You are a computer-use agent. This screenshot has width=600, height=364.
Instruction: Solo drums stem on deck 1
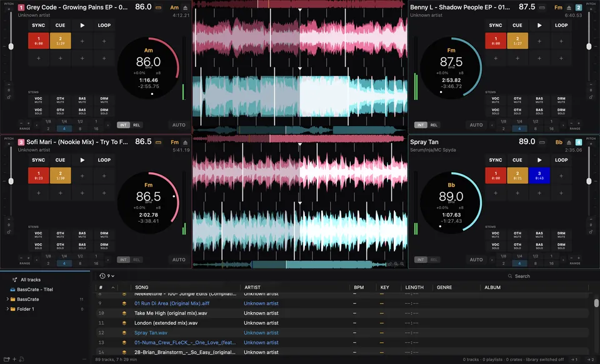tap(104, 111)
